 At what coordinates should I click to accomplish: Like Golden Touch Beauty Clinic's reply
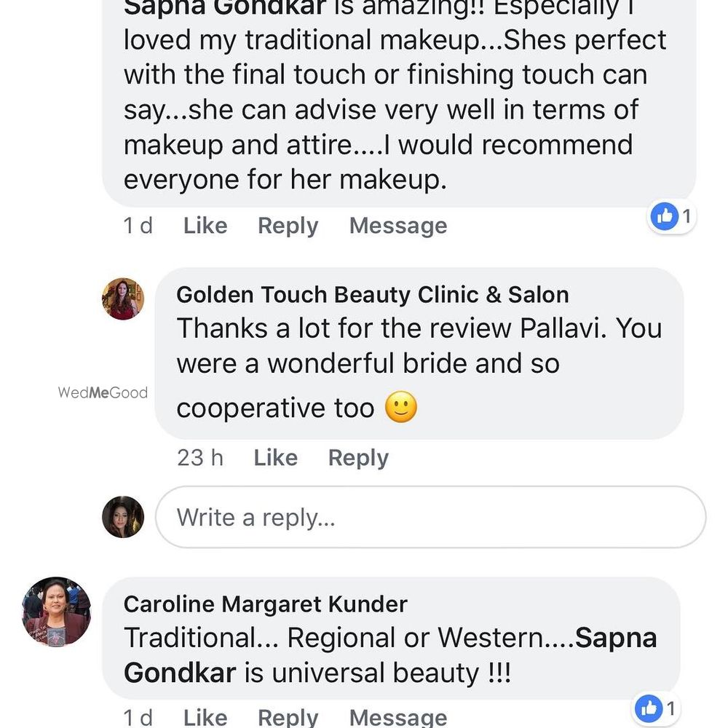coord(275,458)
